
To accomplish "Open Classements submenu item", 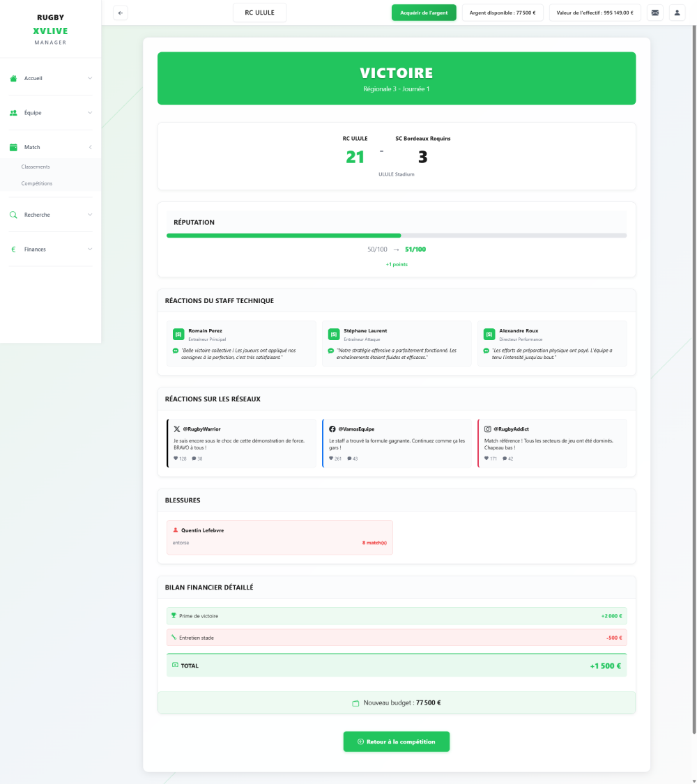I will [36, 167].
